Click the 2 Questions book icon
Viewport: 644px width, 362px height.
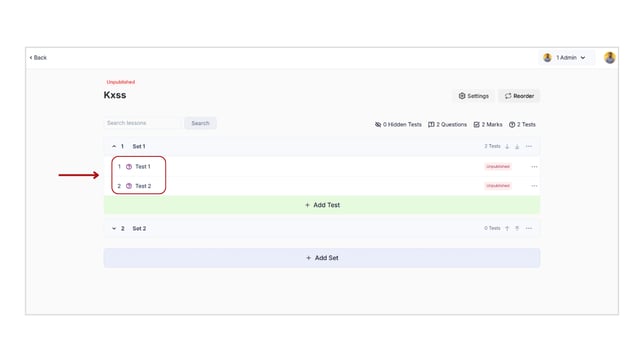pos(431,125)
